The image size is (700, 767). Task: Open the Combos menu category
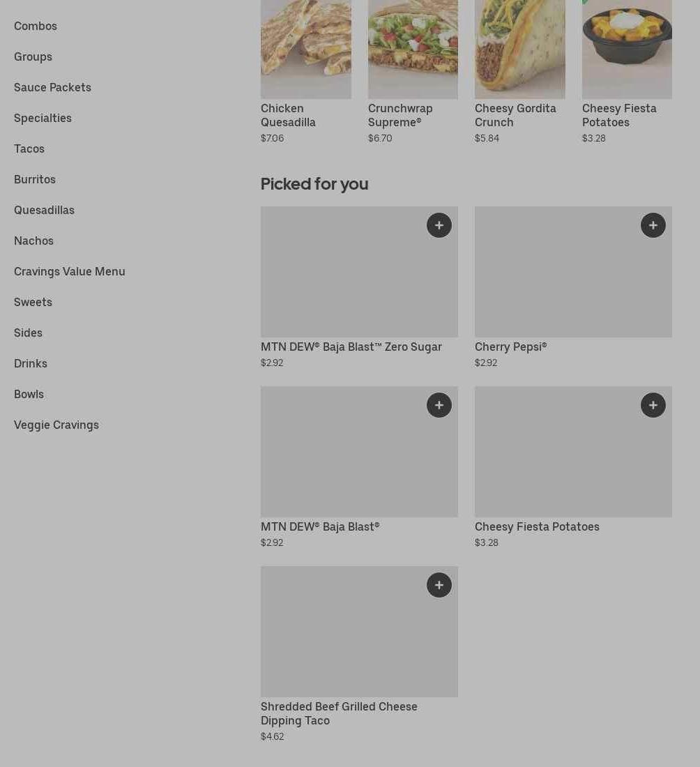click(x=36, y=26)
